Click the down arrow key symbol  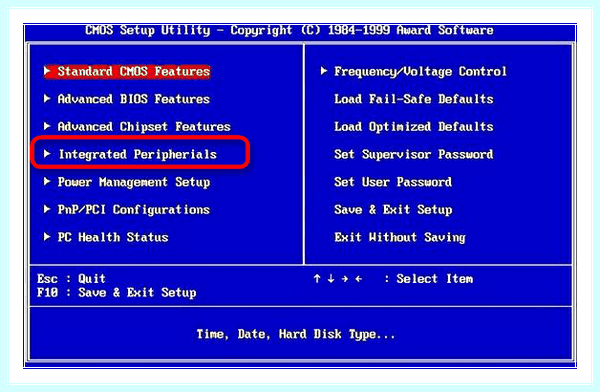pyautogui.click(x=331, y=279)
